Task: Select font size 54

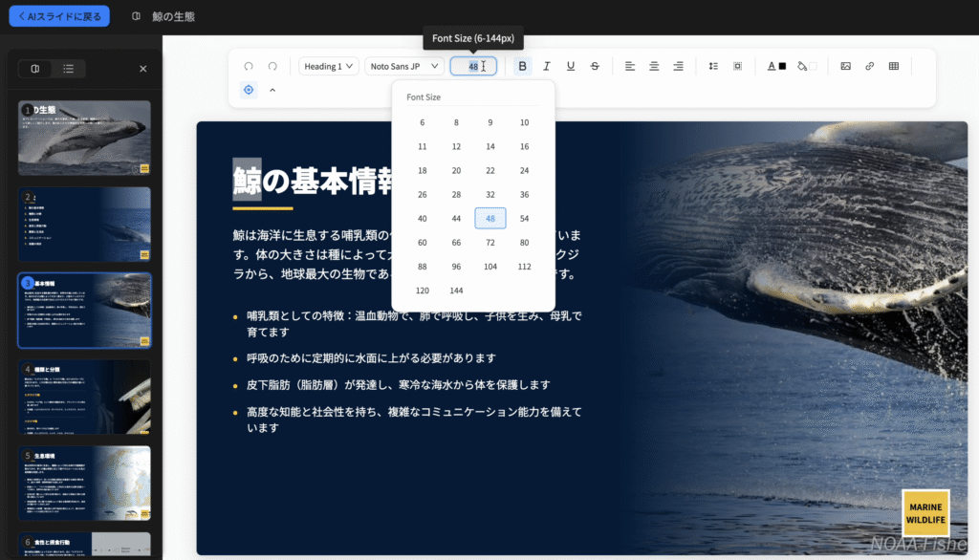Action: [525, 219]
